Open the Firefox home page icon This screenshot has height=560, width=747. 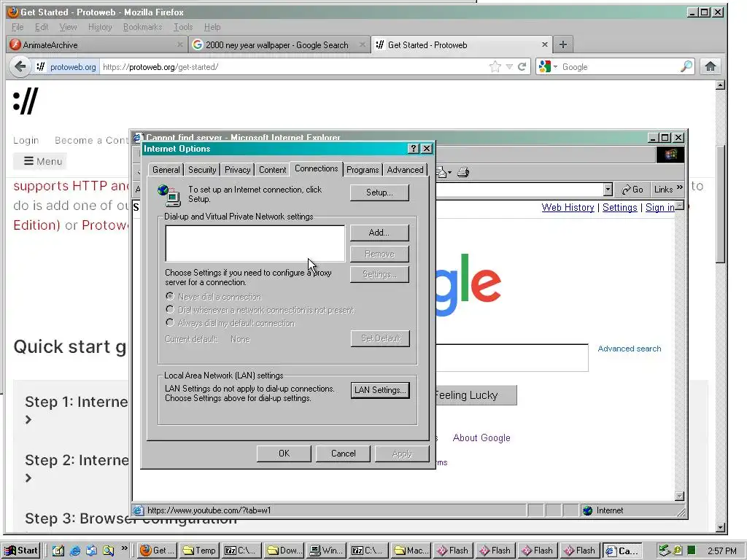point(711,66)
